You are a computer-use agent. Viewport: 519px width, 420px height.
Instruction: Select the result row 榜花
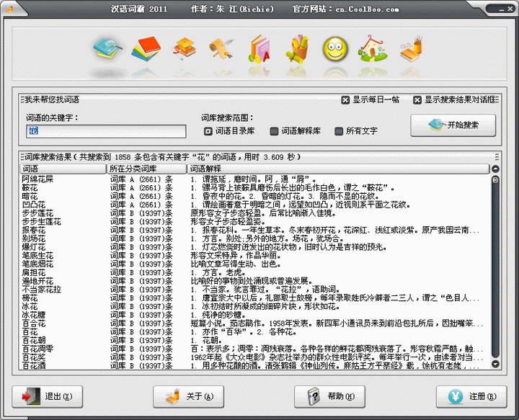(x=255, y=298)
